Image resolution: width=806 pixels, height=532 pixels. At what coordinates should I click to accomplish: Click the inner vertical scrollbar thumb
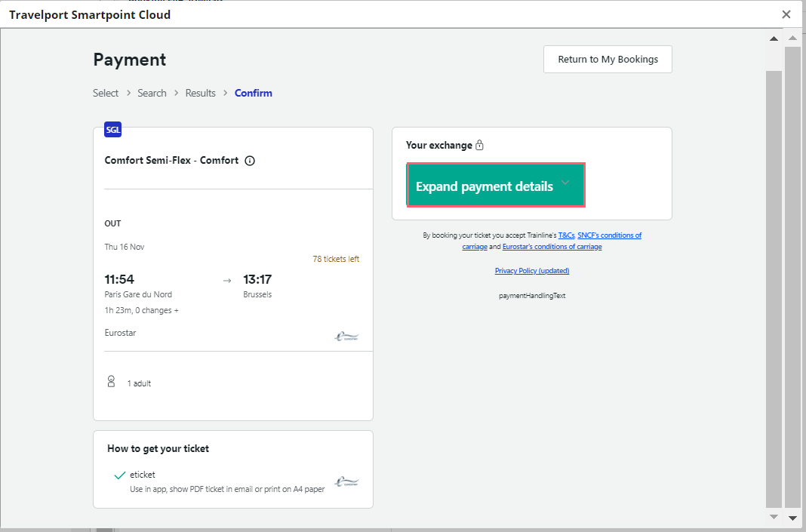774,288
